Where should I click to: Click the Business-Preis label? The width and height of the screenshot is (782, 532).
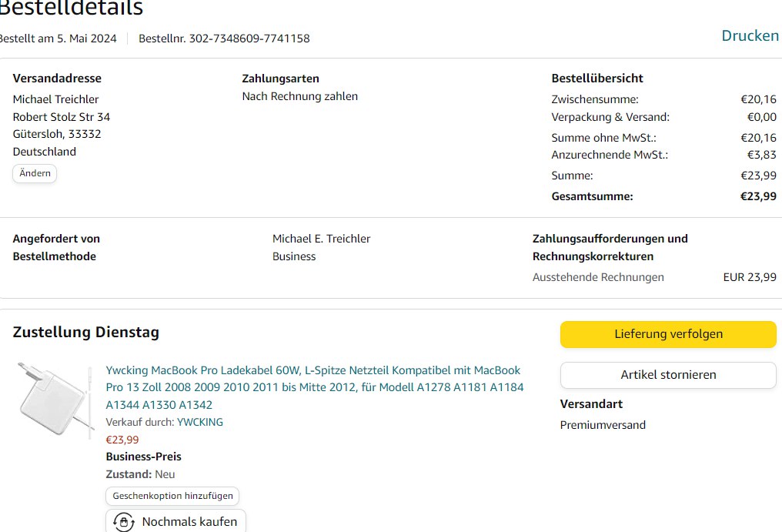pos(143,457)
